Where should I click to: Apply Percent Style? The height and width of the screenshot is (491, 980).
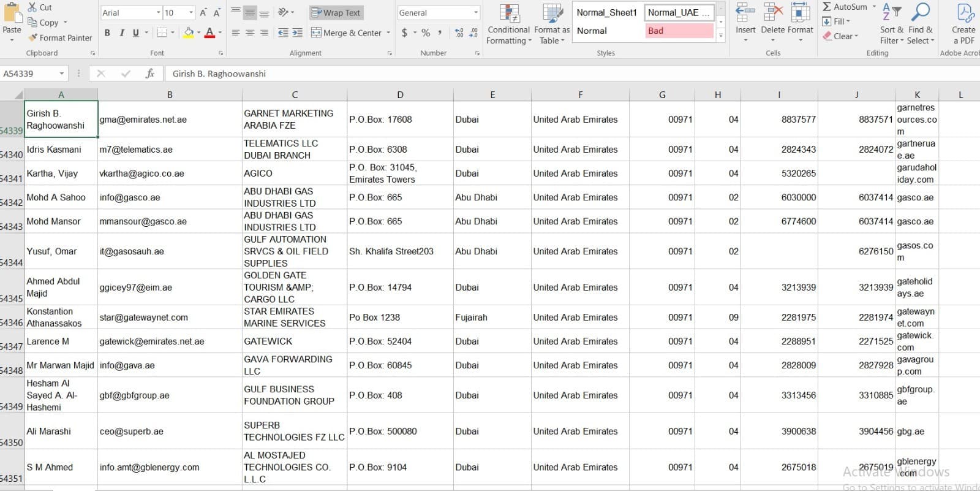(x=426, y=33)
